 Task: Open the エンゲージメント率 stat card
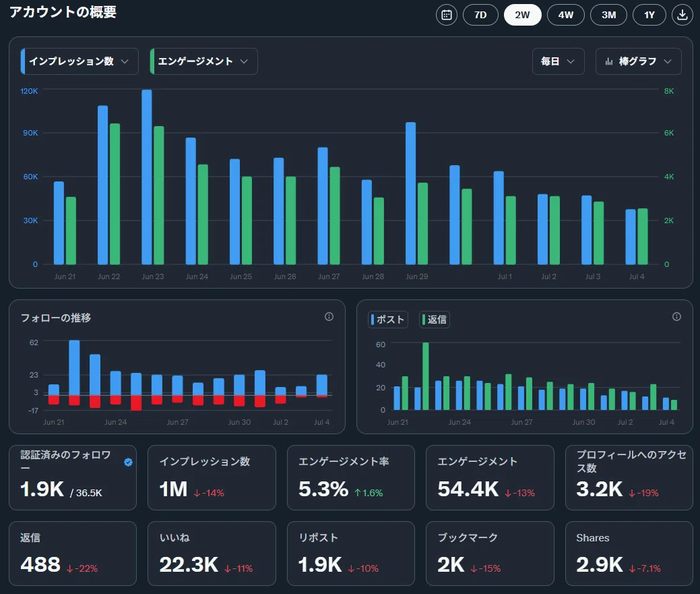point(350,477)
